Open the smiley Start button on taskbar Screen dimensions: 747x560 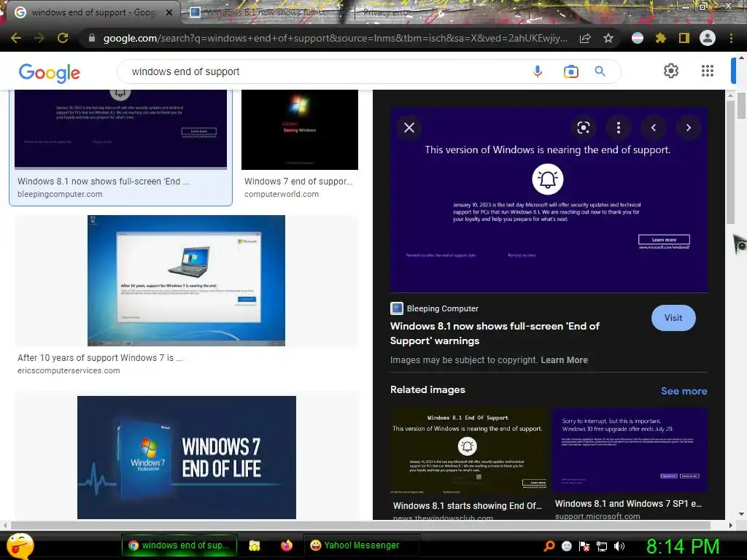tap(20, 545)
